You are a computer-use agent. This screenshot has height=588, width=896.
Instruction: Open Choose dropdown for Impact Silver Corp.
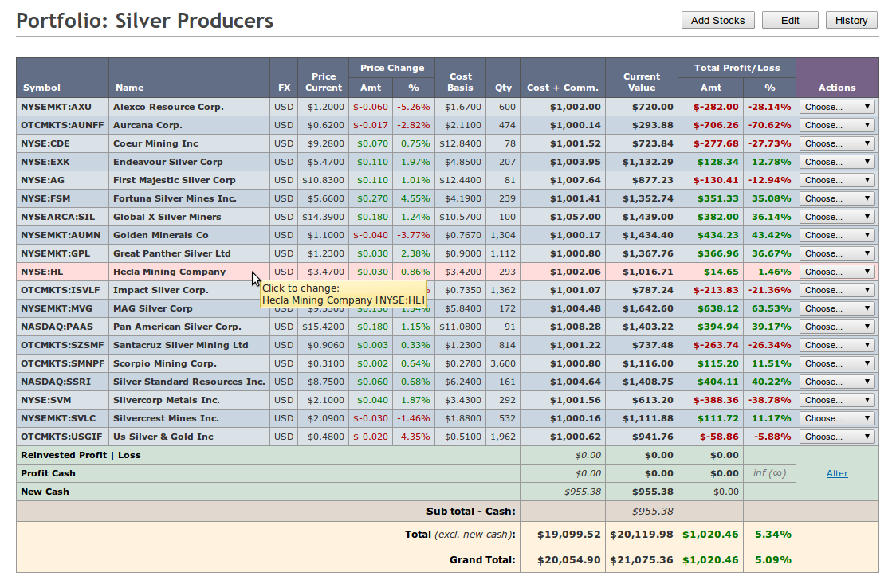coord(837,290)
